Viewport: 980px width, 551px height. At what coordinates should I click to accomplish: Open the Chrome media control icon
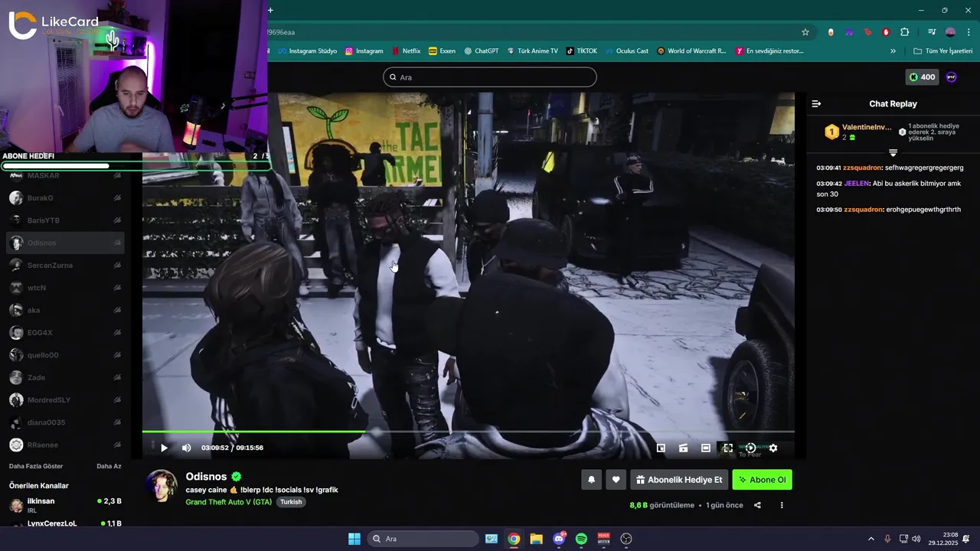point(932,32)
